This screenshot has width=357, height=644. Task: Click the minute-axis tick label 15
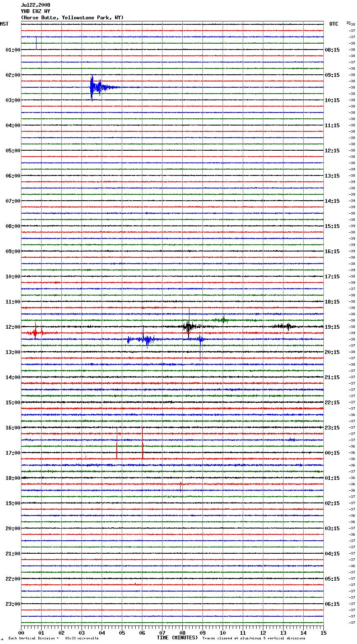click(323, 633)
